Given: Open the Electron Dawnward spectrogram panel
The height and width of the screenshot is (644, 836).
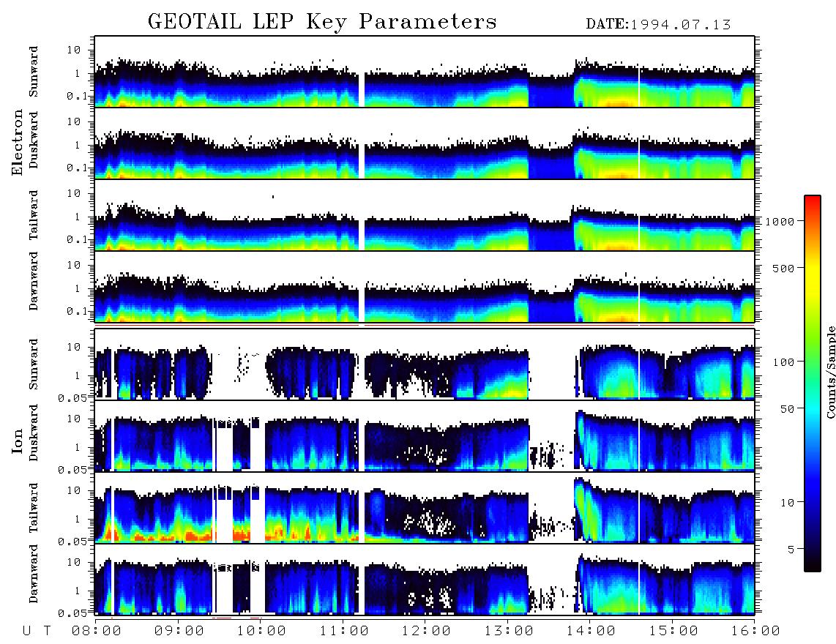Looking at the screenshot, I should click(x=425, y=287).
